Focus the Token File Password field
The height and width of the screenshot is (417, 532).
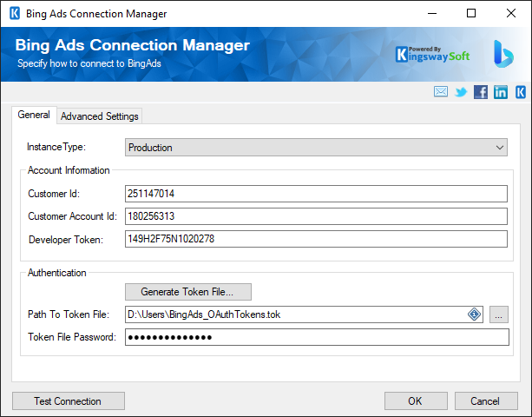pyautogui.click(x=317, y=337)
